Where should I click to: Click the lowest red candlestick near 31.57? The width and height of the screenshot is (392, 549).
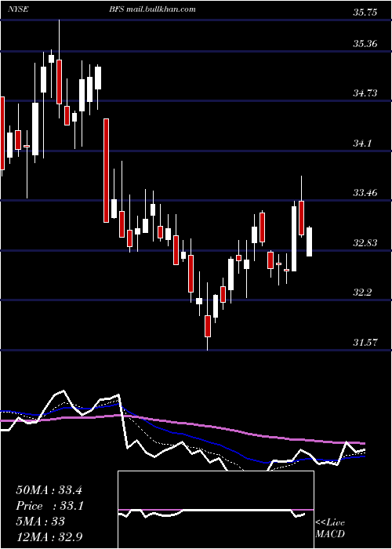[208, 326]
